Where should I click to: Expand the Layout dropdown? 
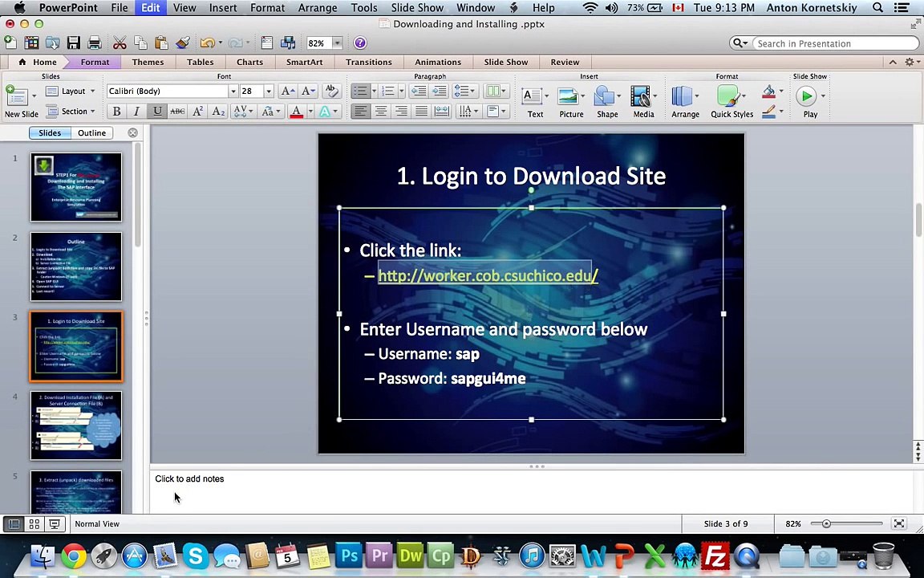click(x=70, y=91)
